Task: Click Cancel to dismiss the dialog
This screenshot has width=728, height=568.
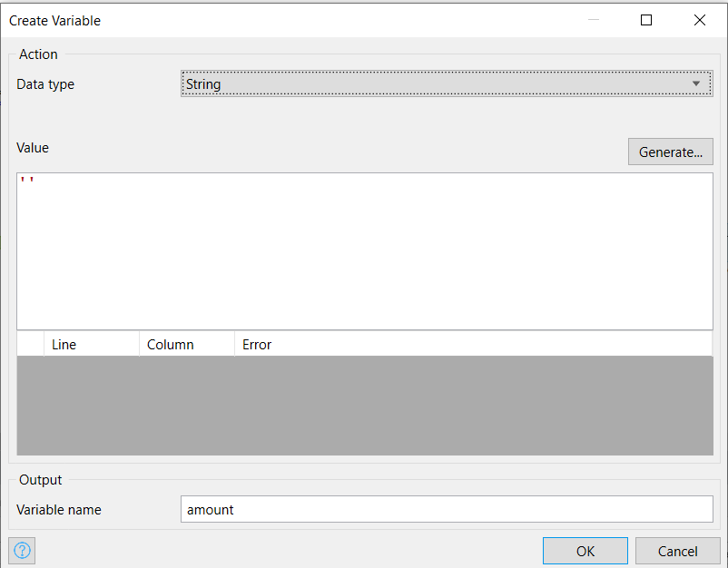Action: [678, 550]
